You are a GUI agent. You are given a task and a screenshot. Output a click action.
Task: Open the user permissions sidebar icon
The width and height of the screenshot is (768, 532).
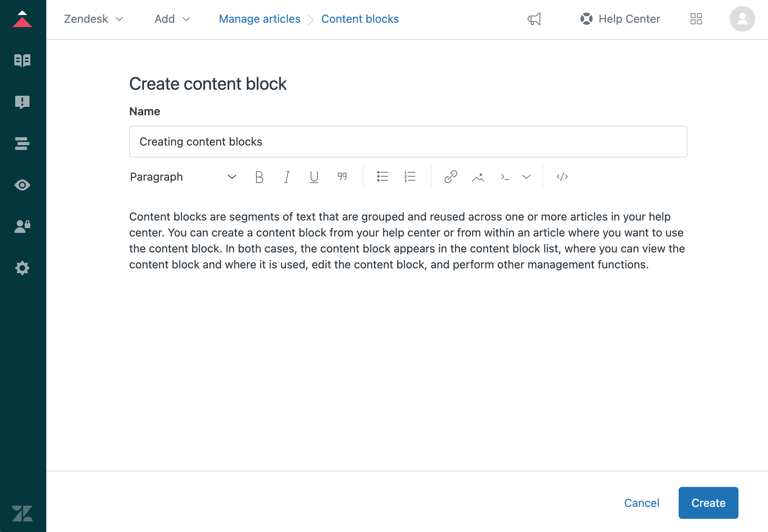22,226
